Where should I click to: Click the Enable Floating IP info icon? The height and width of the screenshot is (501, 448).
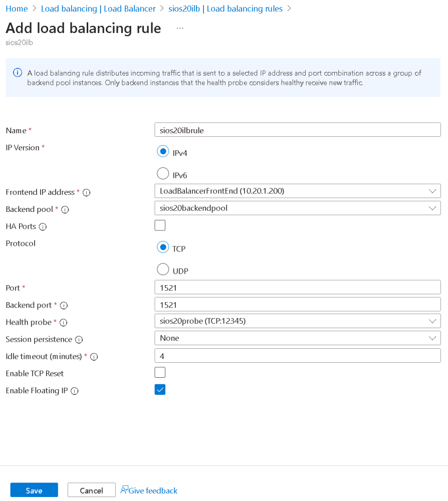(x=74, y=391)
